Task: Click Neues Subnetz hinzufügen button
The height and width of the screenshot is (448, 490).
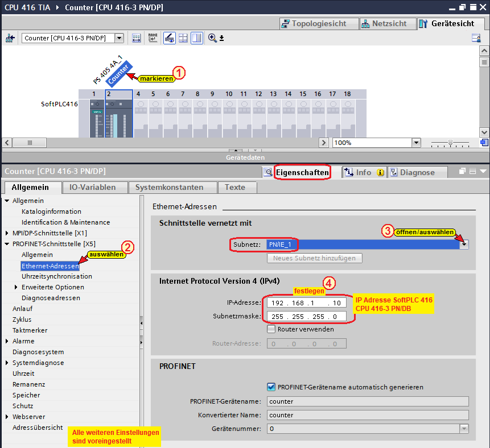Action: coord(314,258)
